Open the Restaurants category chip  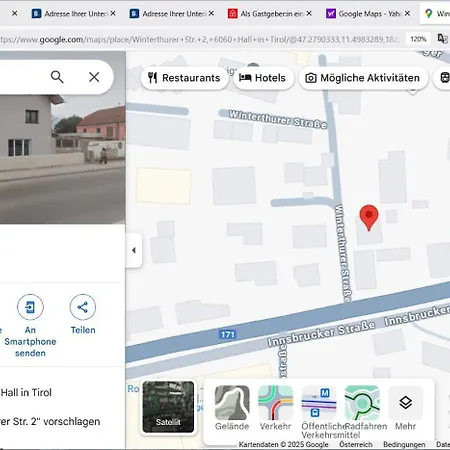tap(184, 78)
